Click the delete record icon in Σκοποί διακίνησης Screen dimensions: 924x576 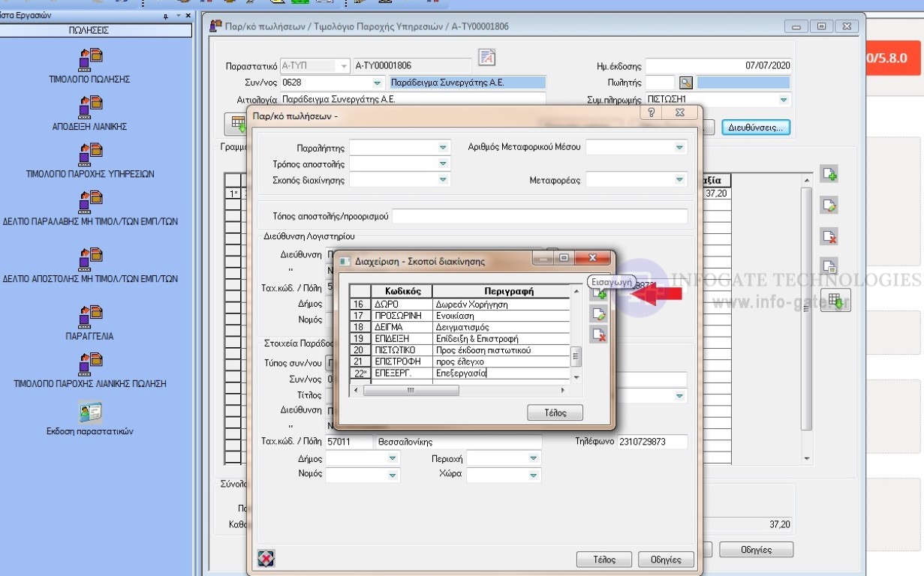tap(598, 335)
